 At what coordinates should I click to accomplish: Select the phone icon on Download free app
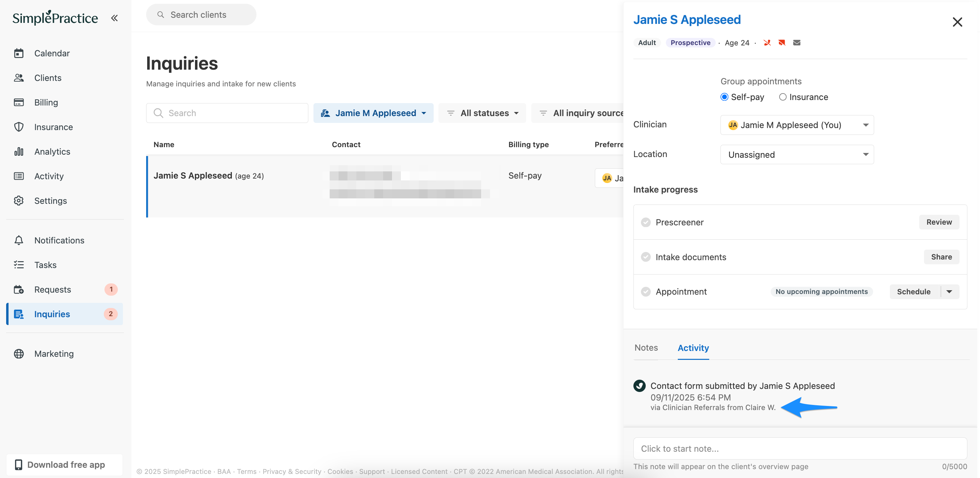pyautogui.click(x=18, y=465)
